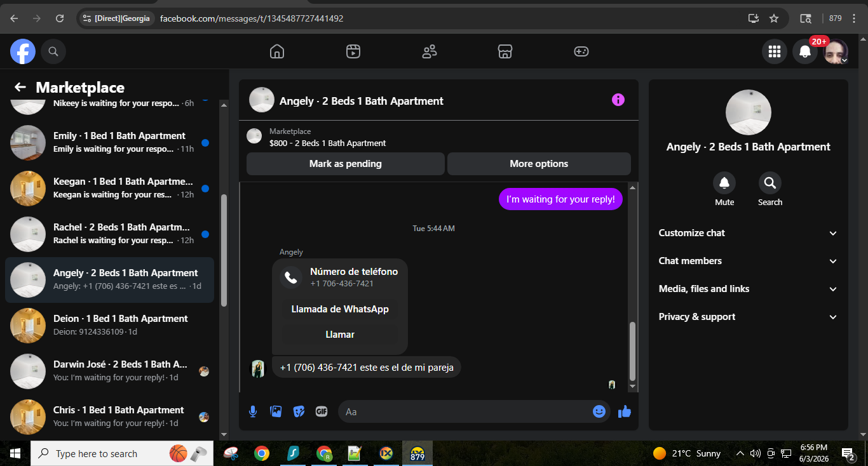Mute this conversation with the bell icon
The width and height of the screenshot is (868, 466).
tap(724, 183)
